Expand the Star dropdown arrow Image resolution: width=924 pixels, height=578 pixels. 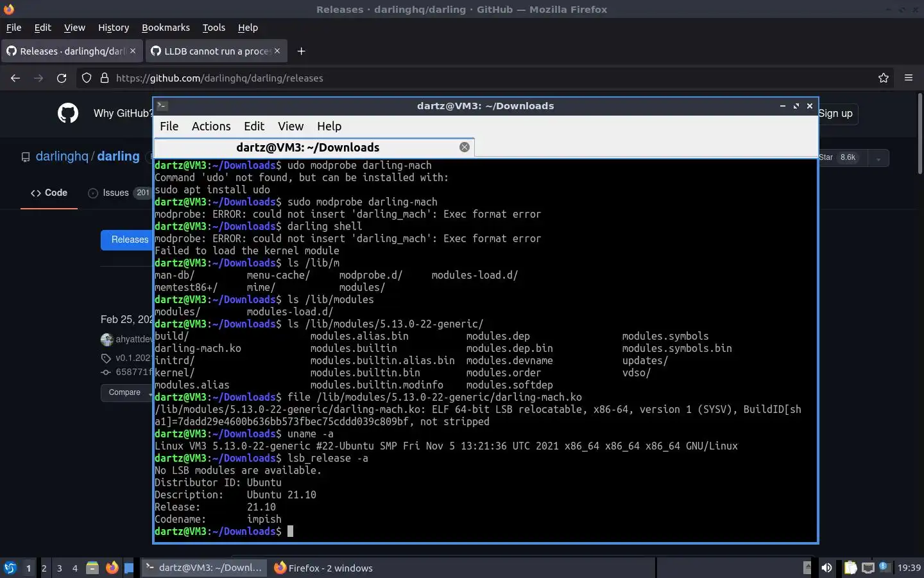click(x=878, y=157)
